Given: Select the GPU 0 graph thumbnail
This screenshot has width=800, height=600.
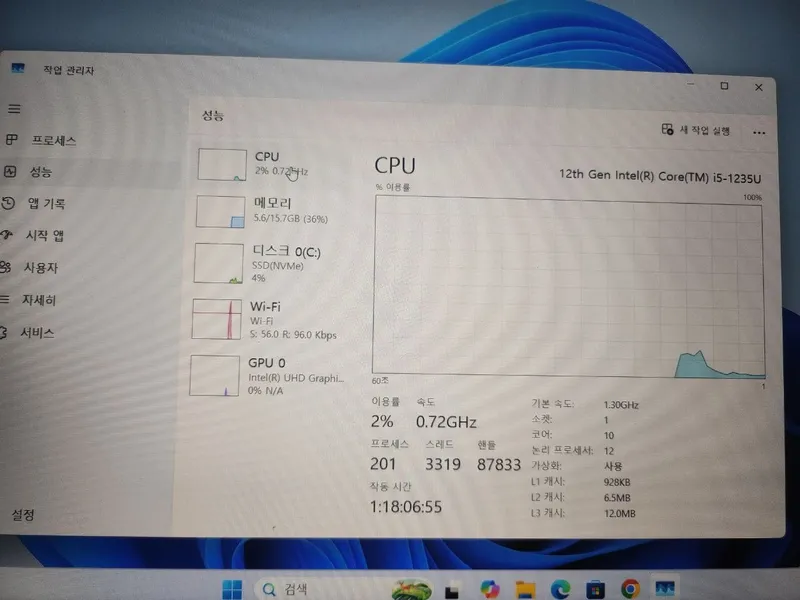Looking at the screenshot, I should pyautogui.click(x=214, y=376).
